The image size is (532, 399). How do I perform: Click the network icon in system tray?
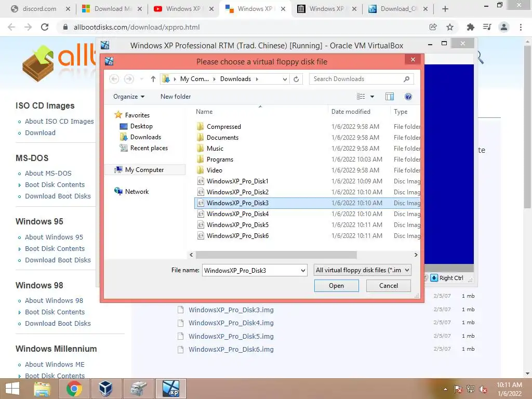[x=471, y=389]
